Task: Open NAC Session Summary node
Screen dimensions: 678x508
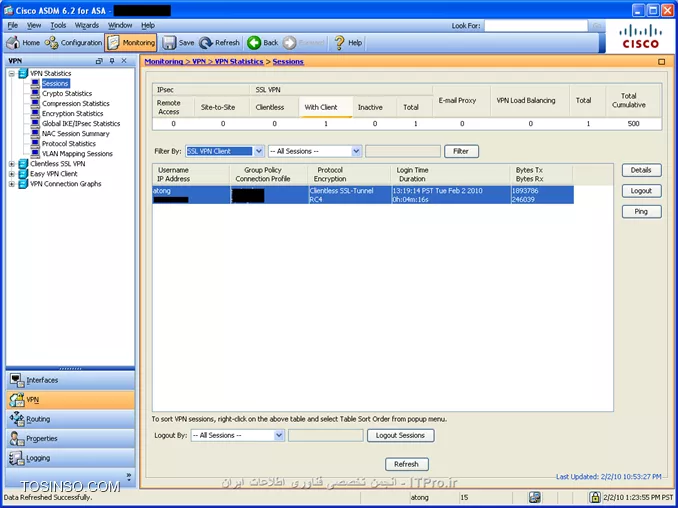Action: (76, 134)
